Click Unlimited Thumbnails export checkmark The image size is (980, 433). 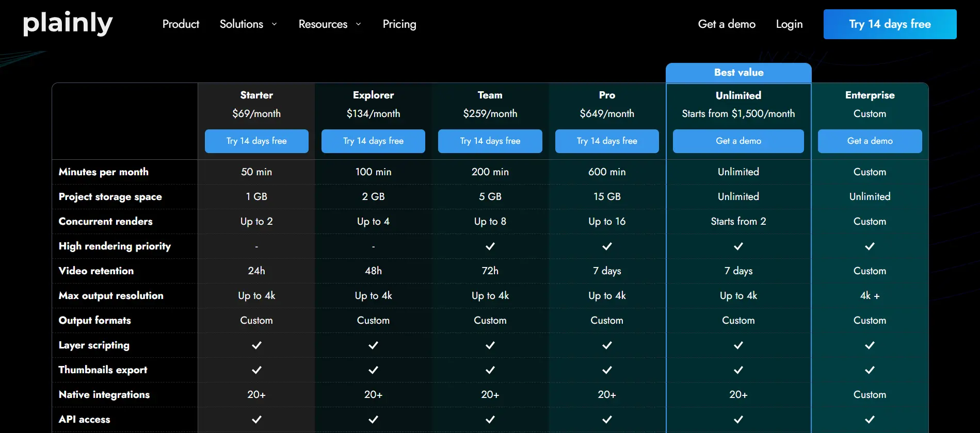738,370
